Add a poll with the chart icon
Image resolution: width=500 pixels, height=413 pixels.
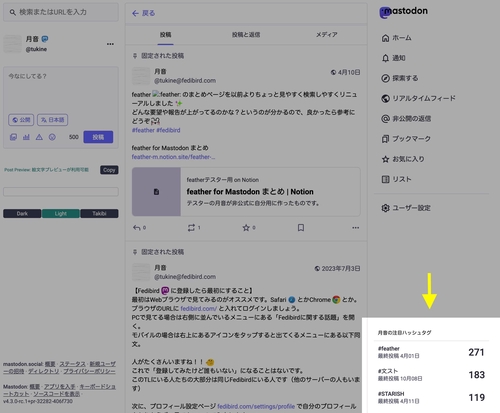pyautogui.click(x=26, y=137)
